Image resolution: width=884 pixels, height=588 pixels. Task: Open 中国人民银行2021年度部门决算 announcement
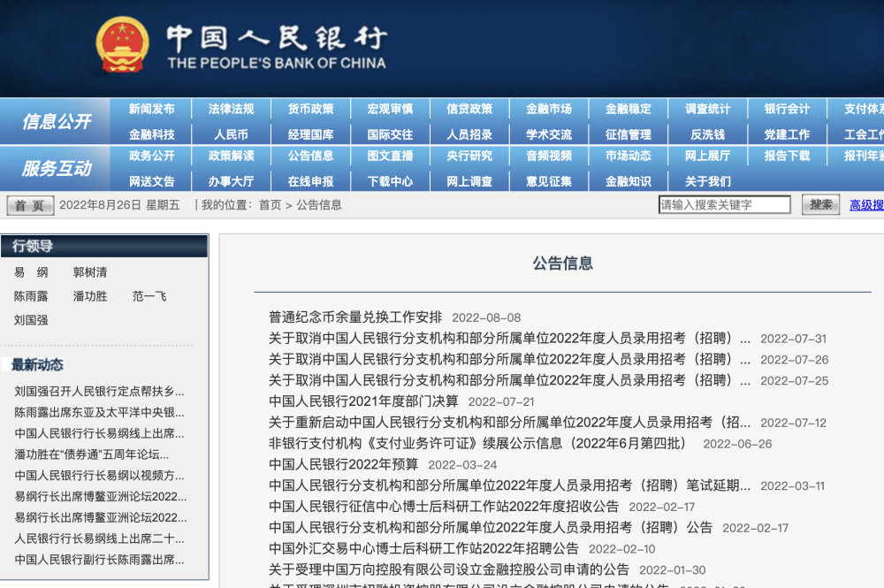click(363, 401)
